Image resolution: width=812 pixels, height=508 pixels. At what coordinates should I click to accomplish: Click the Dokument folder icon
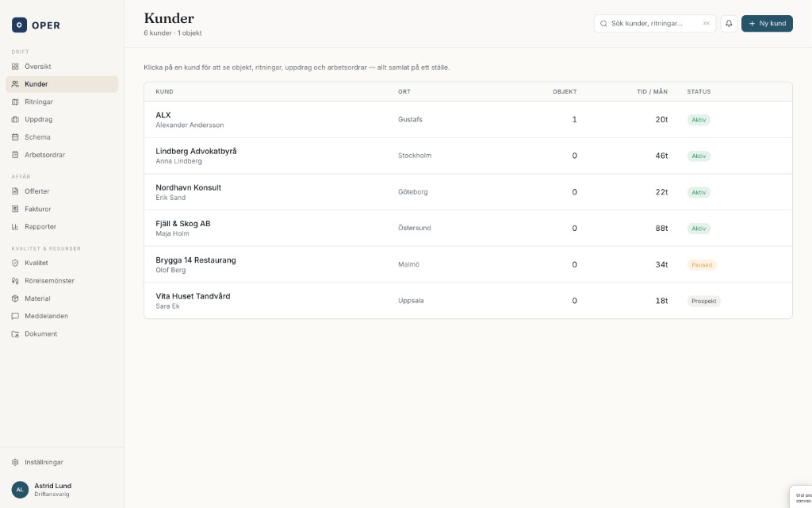(15, 334)
